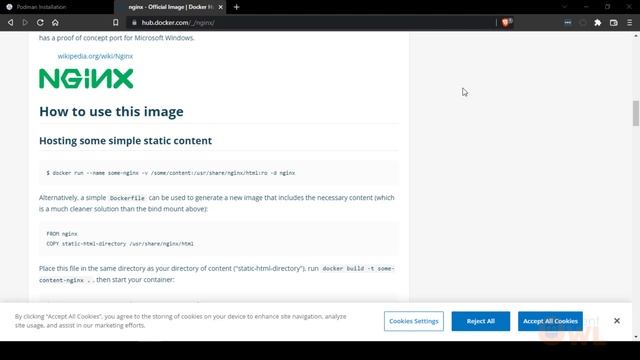Reload the Docker Hub page
Image resolution: width=640 pixels, height=360 pixels.
click(40, 23)
